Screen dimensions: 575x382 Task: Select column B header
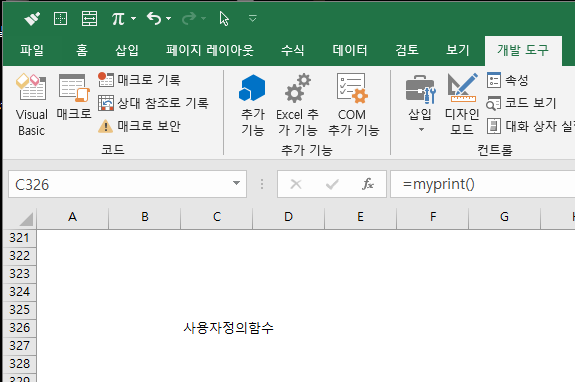[145, 217]
